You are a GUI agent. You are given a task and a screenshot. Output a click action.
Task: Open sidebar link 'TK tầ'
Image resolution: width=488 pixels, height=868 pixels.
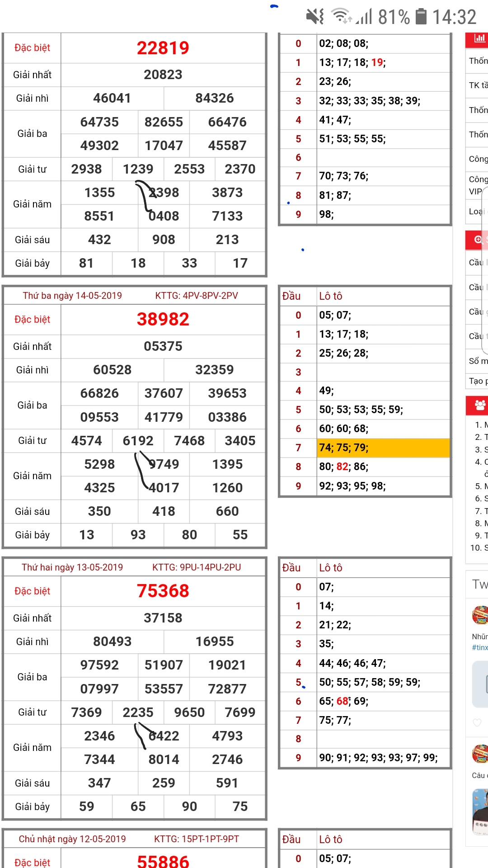coord(478,85)
